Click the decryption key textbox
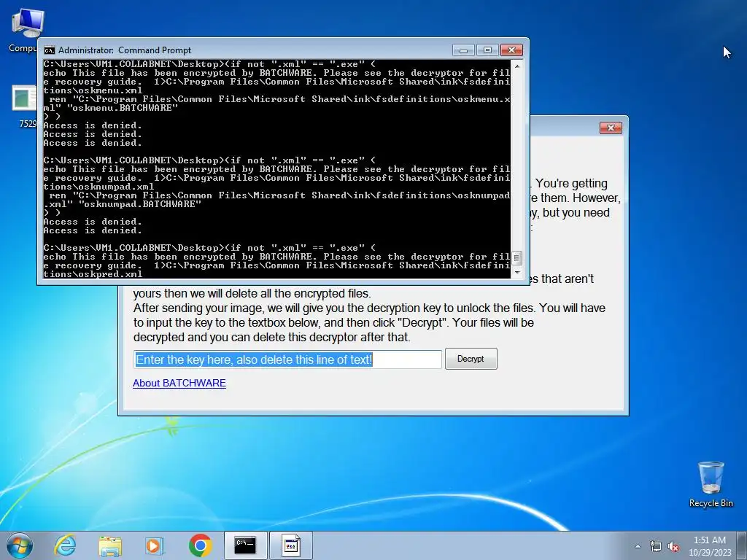This screenshot has width=747, height=560. tap(287, 359)
